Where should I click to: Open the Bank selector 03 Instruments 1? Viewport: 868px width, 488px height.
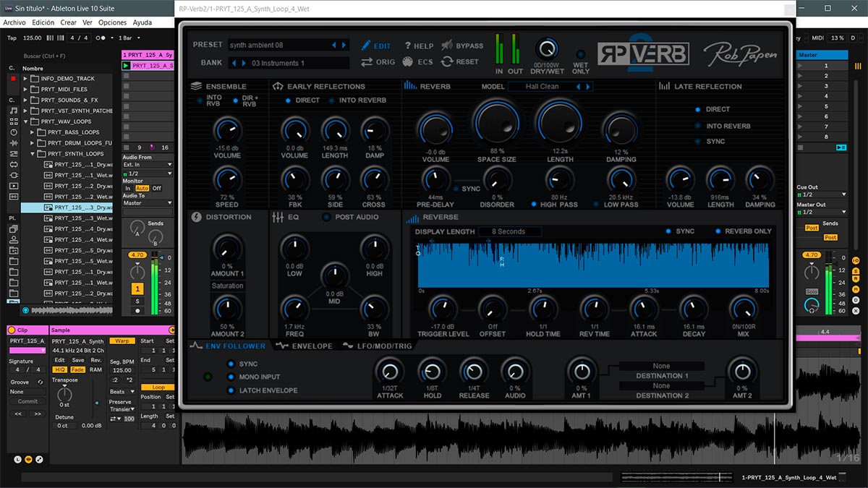[288, 63]
